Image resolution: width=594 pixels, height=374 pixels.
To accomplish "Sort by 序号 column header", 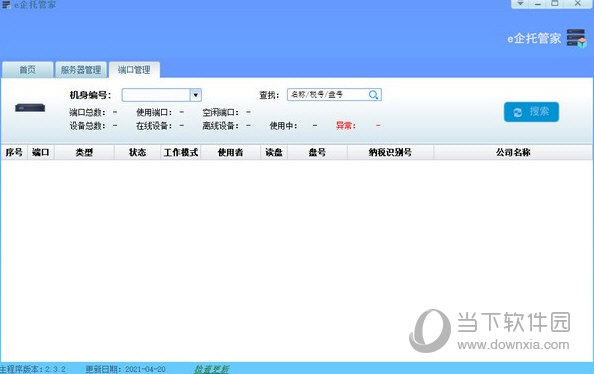I will tap(14, 152).
